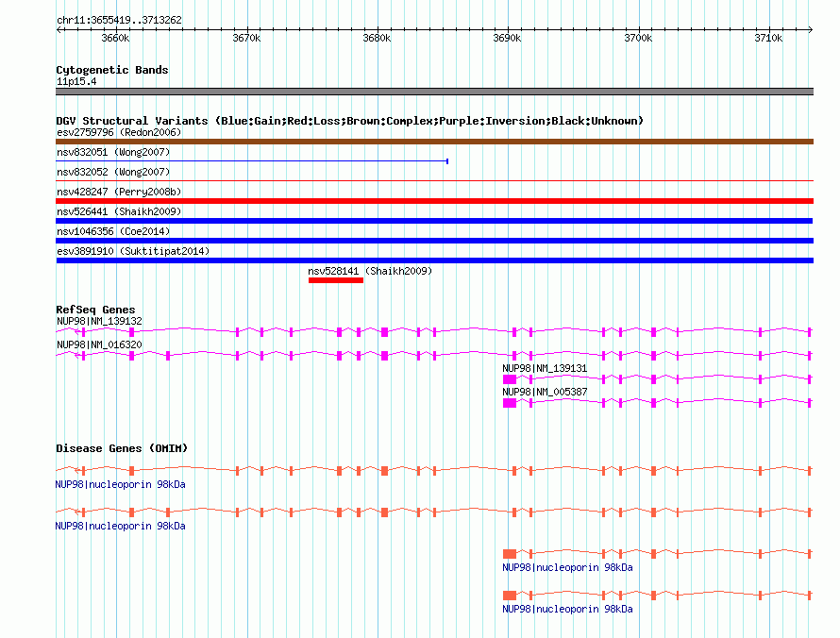Click the chr11:3655419..3713262 coordinates label
The image size is (840, 638).
pyautogui.click(x=119, y=21)
